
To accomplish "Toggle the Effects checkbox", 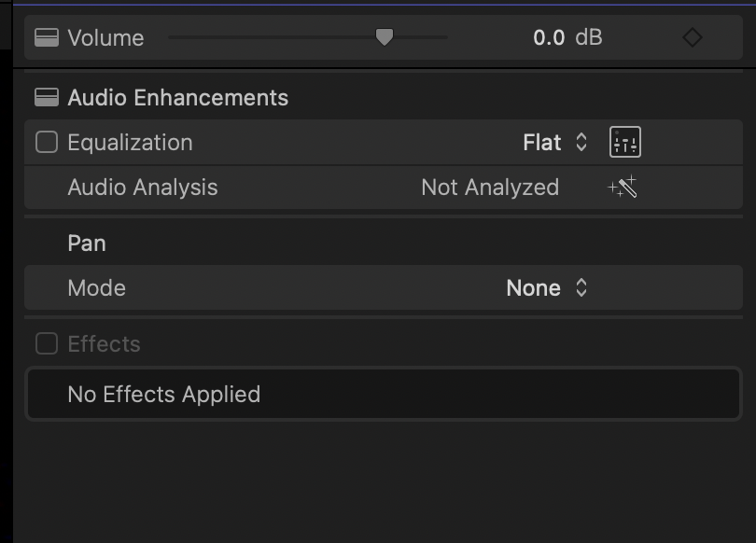I will click(x=46, y=344).
